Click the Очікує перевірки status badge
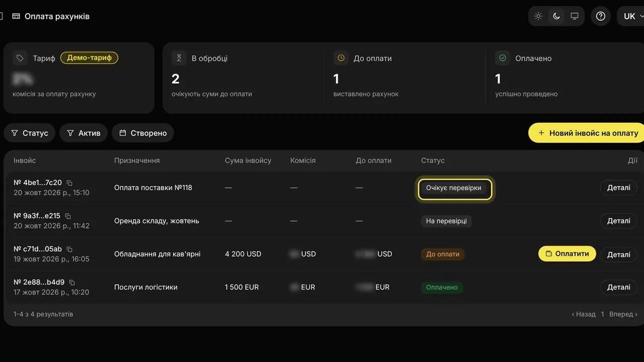This screenshot has width=644, height=362. 454,188
